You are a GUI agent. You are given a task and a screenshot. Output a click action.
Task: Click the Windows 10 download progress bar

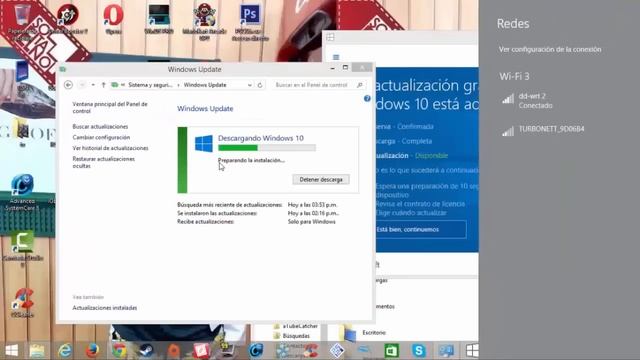pyautogui.click(x=267, y=148)
